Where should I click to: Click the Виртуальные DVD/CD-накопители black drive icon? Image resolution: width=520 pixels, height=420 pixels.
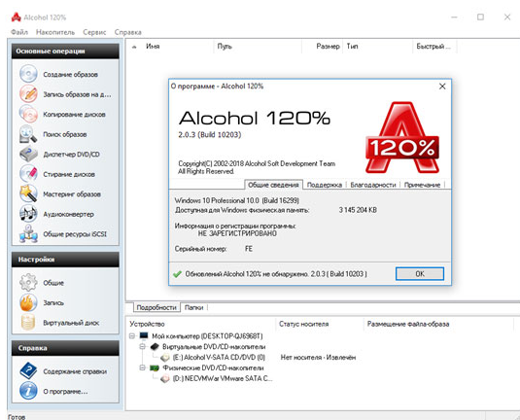tap(155, 347)
